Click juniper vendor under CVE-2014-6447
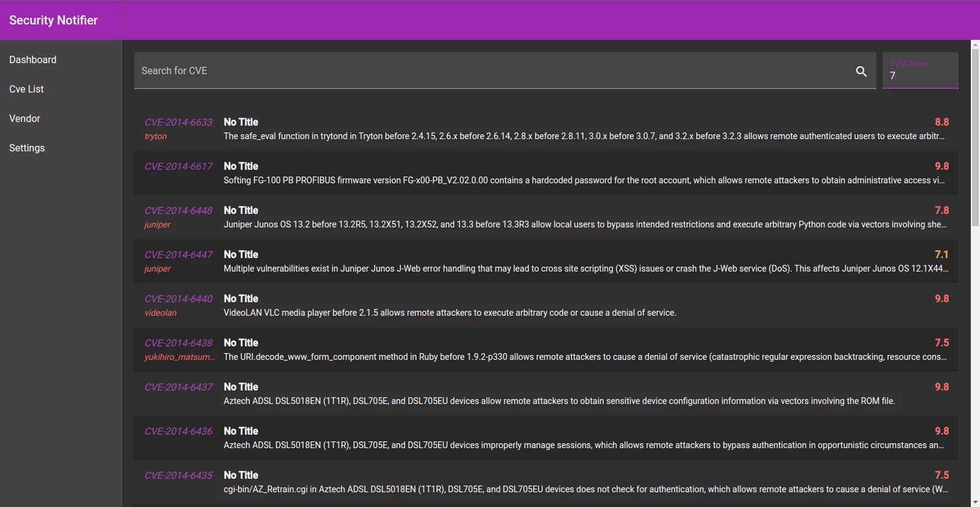The image size is (980, 507). click(x=158, y=269)
